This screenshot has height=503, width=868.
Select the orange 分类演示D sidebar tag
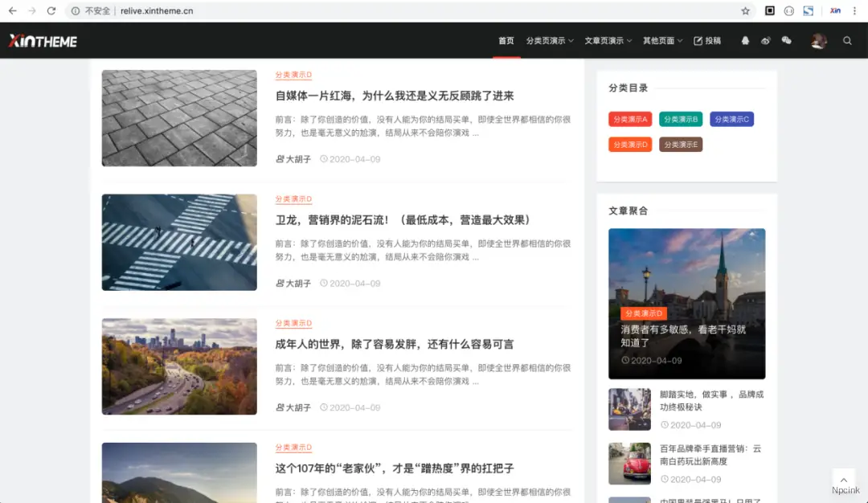(630, 145)
